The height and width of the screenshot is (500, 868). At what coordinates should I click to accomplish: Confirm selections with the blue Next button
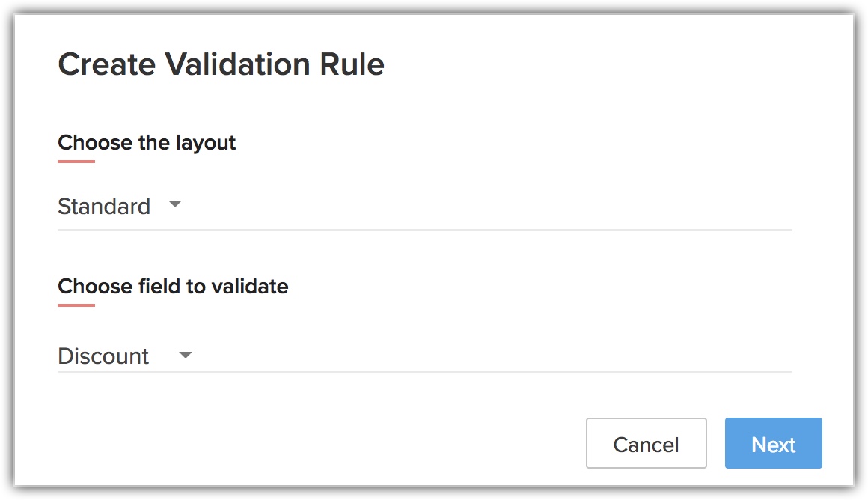[773, 443]
